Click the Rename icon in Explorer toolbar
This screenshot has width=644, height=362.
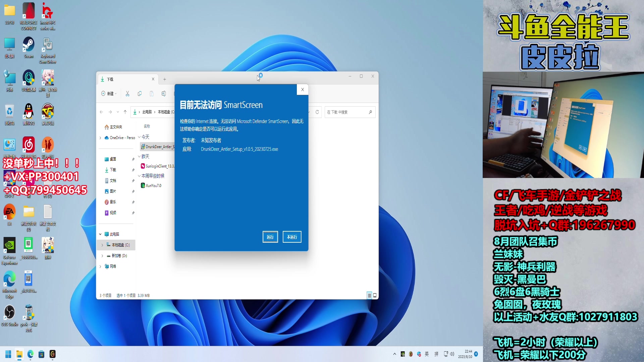pyautogui.click(x=164, y=94)
